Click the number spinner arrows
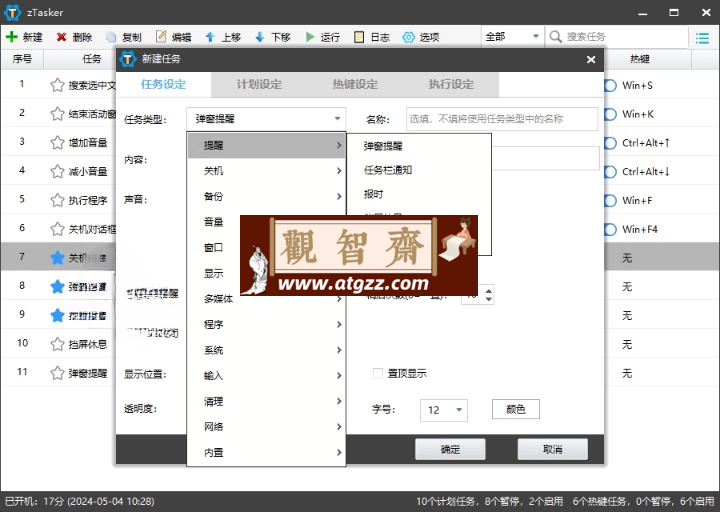 [489, 294]
